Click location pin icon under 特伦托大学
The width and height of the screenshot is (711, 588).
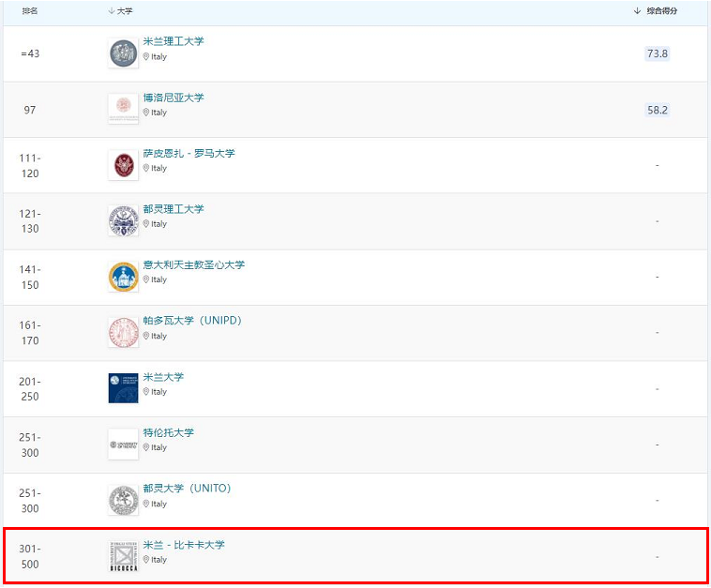click(x=146, y=447)
